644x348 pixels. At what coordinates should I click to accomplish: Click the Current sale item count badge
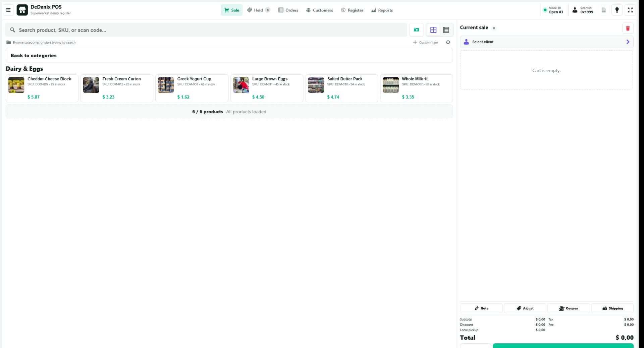tap(494, 28)
